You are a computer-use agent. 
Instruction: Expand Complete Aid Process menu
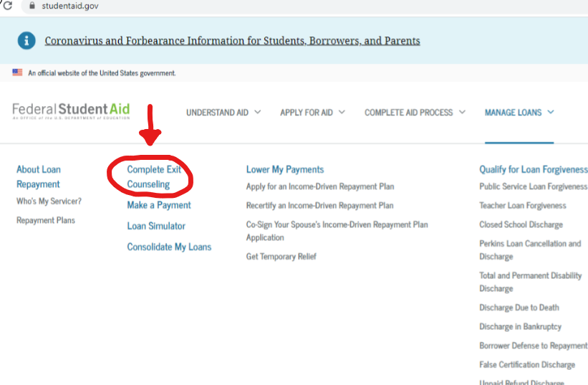[x=415, y=113]
